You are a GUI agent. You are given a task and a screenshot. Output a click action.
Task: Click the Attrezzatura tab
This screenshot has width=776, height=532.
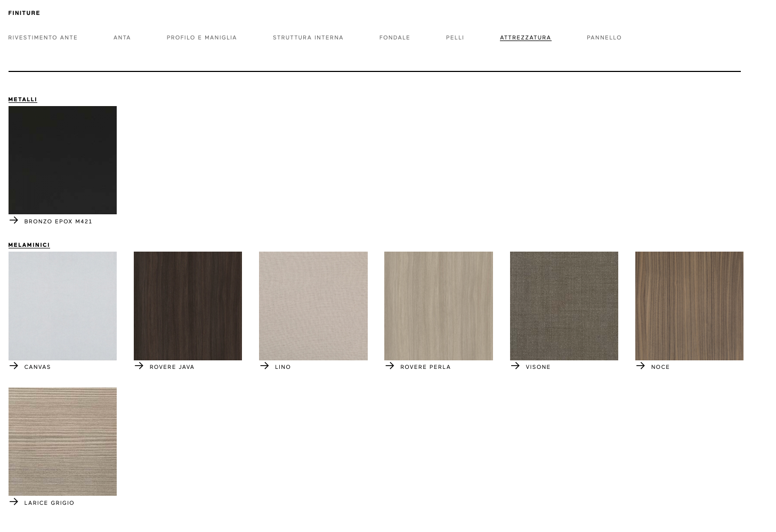pos(525,38)
